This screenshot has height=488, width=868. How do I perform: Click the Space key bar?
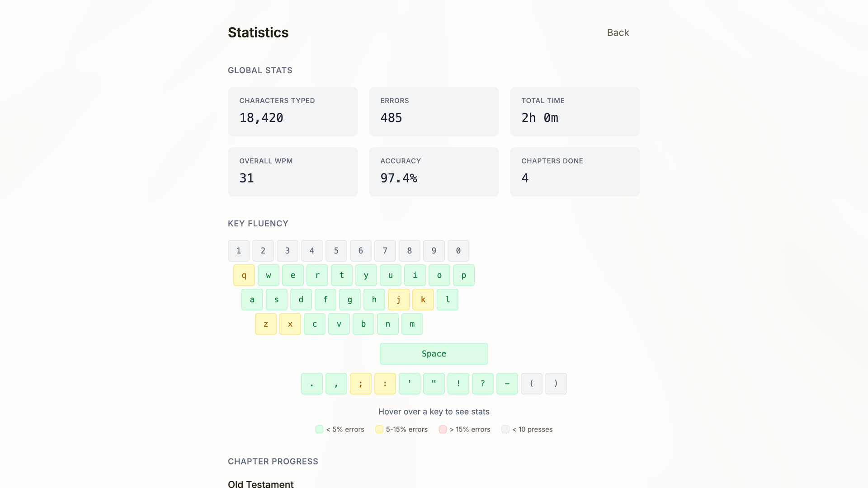coord(434,354)
